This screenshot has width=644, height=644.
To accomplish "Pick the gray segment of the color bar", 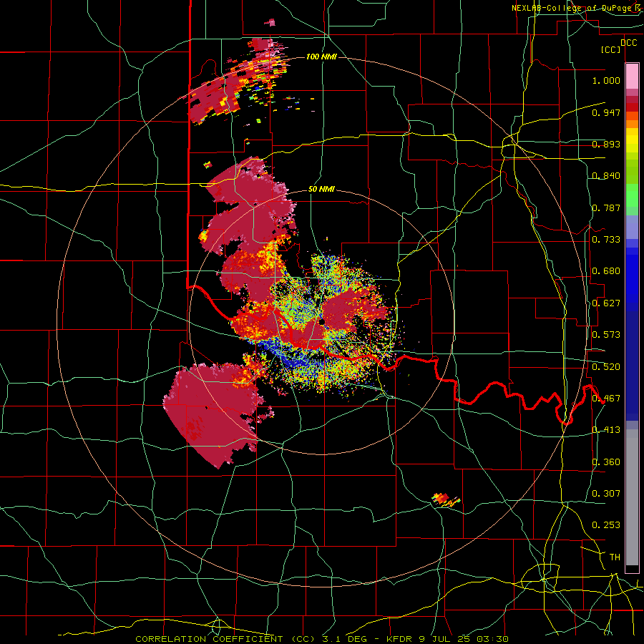I will click(x=632, y=497).
